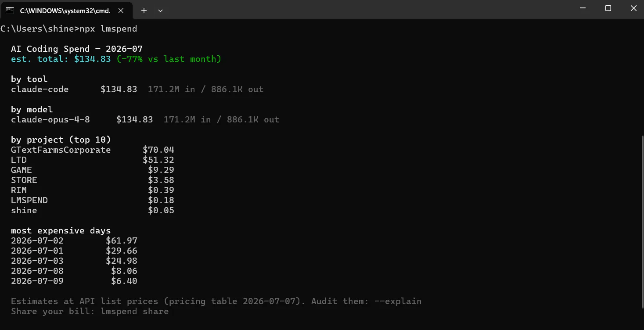Click the LMSPEND project name

click(x=29, y=200)
